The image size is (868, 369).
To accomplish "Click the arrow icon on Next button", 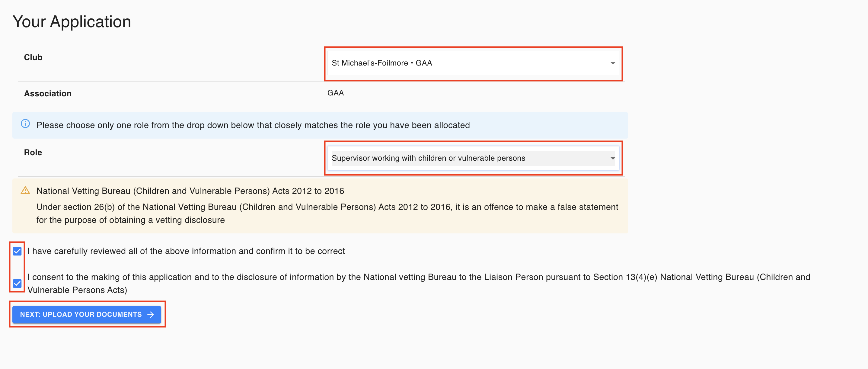I will (151, 314).
